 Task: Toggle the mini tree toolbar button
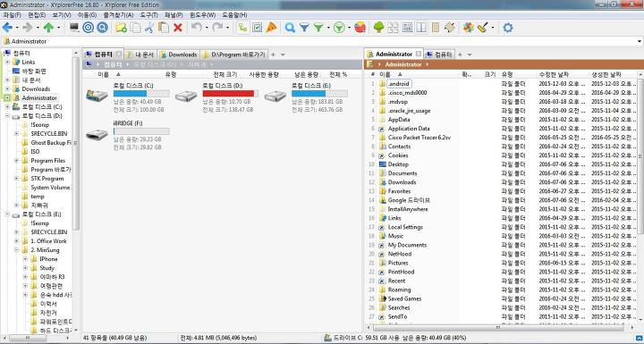coord(243,28)
